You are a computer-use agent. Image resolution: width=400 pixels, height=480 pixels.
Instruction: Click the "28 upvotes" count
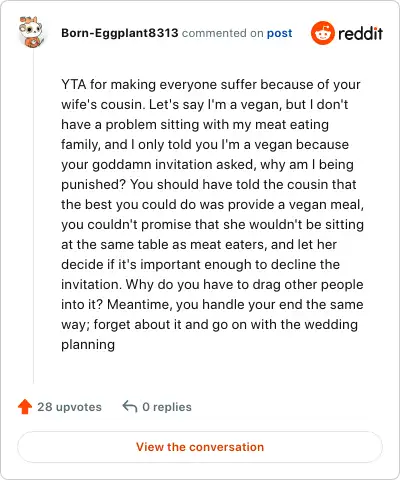pos(69,407)
